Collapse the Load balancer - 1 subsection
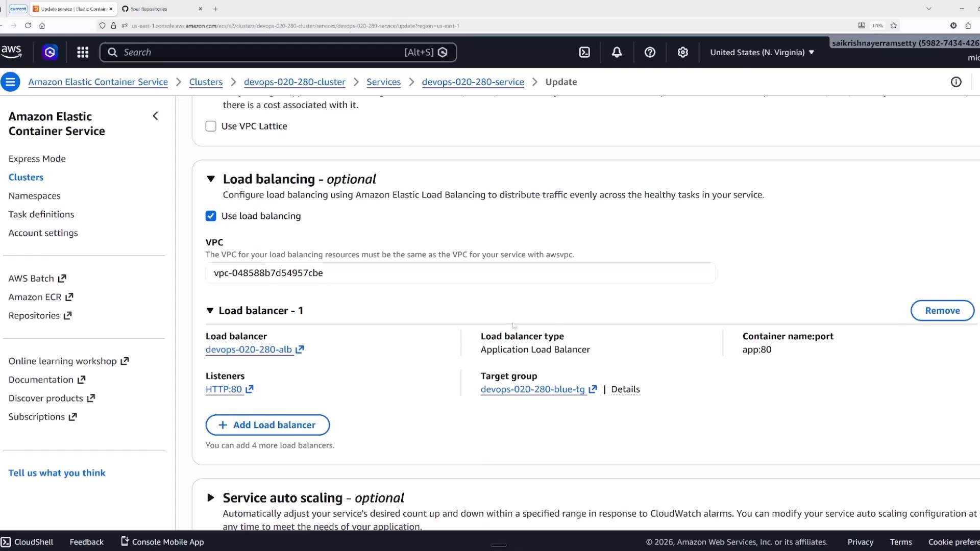The width and height of the screenshot is (980, 551). [x=210, y=311]
